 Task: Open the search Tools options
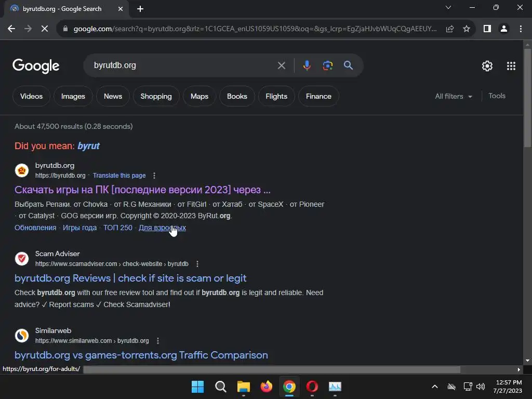tap(497, 96)
